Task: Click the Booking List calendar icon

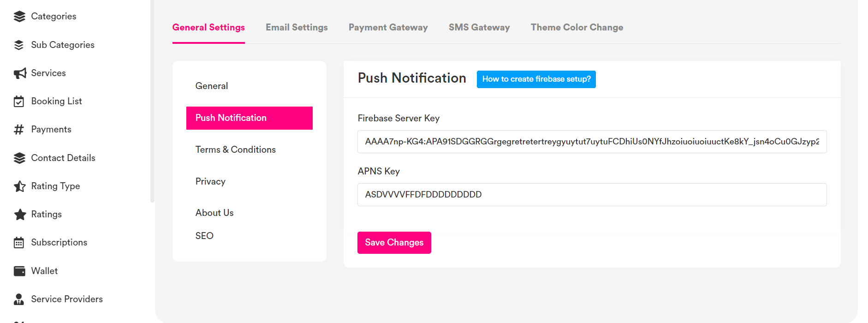Action: point(19,102)
